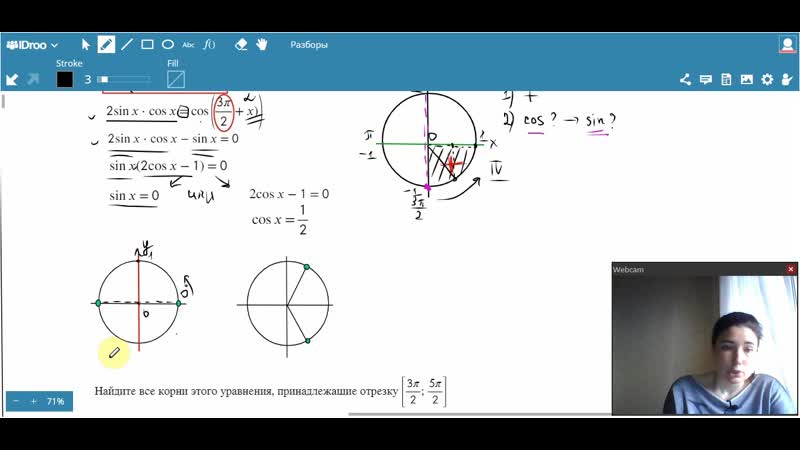Open the insert image icon
This screenshot has height=450, width=800.
tap(747, 79)
